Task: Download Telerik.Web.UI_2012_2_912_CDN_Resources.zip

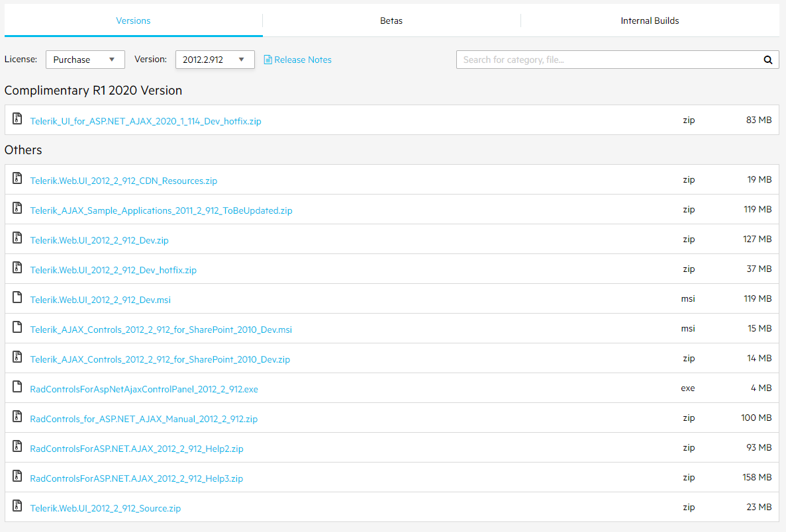Action: (x=123, y=181)
